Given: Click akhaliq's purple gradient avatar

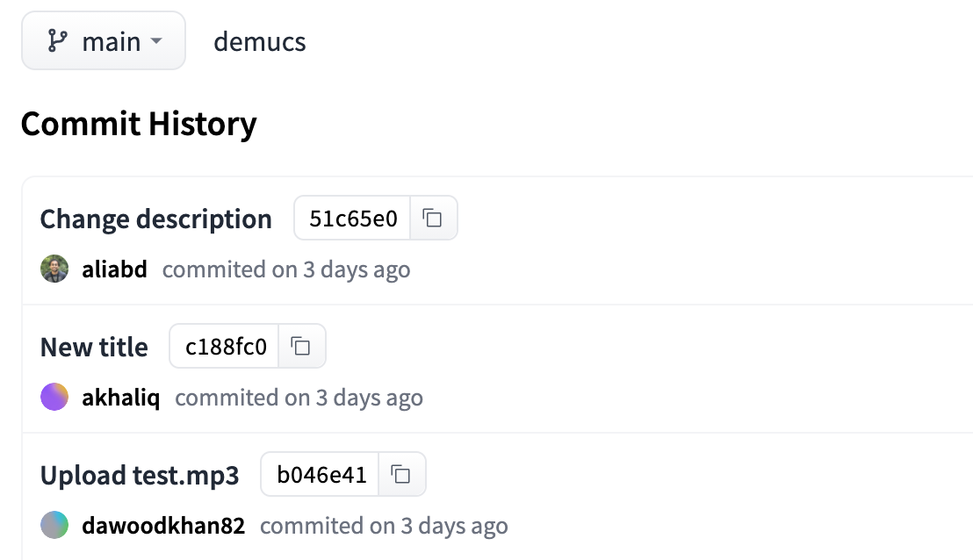Looking at the screenshot, I should 54,397.
